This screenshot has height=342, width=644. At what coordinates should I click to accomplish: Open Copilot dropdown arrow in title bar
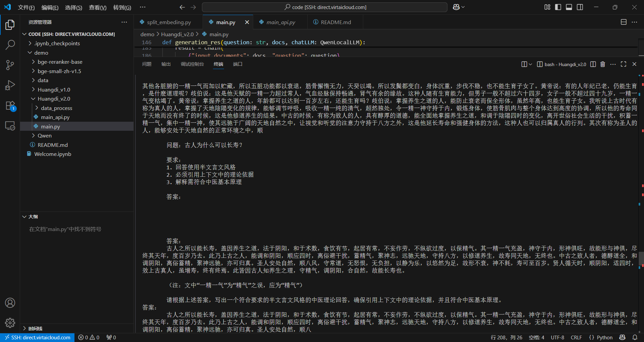[463, 7]
